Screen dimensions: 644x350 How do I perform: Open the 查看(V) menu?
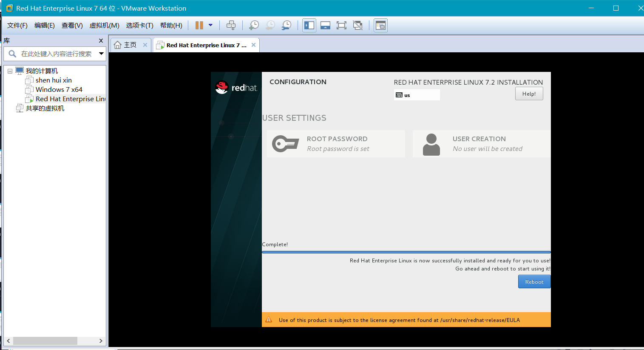[x=72, y=26]
